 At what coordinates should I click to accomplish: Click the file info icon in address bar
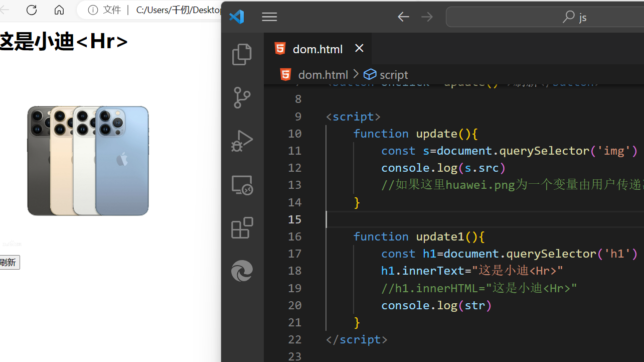coord(93,10)
